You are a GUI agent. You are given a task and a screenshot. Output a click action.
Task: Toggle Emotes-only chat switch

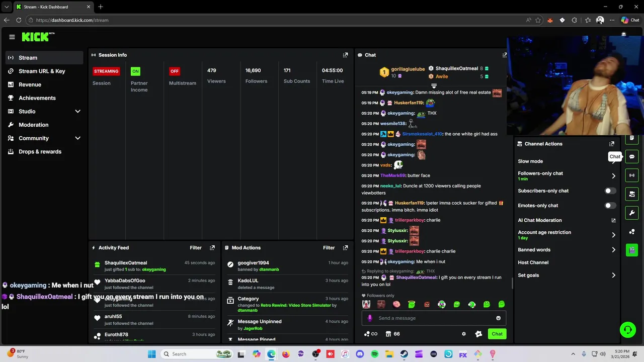pos(610,206)
